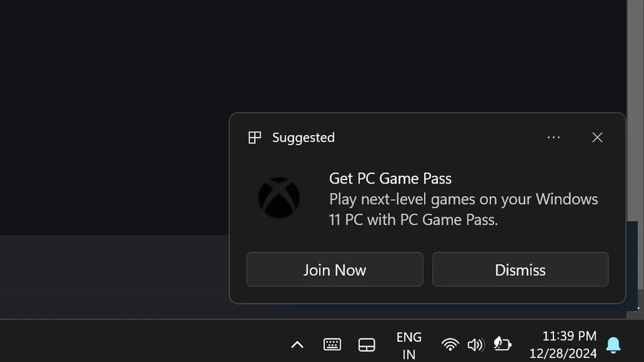Click the battery status icon
This screenshot has width=644, height=362.
point(502,344)
